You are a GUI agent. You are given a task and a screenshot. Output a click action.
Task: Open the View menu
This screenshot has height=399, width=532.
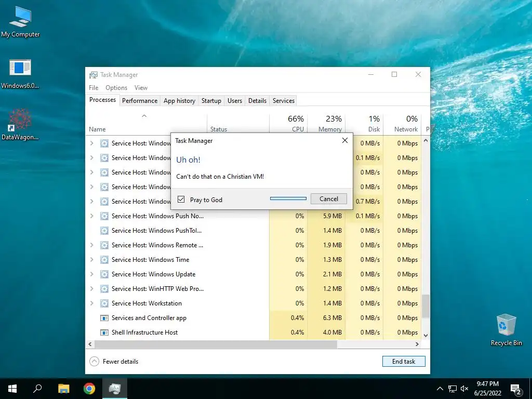tap(141, 87)
